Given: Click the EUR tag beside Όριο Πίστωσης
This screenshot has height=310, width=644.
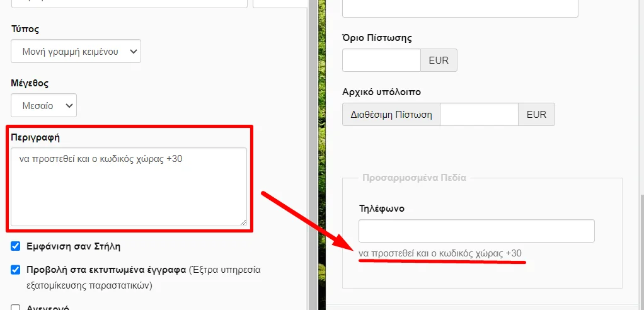Looking at the screenshot, I should point(439,60).
